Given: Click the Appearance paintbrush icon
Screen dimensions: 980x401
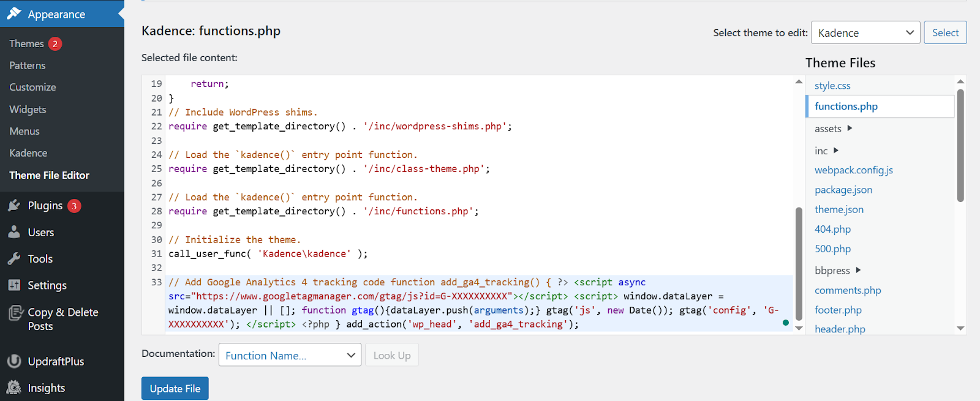Looking at the screenshot, I should point(14,13).
